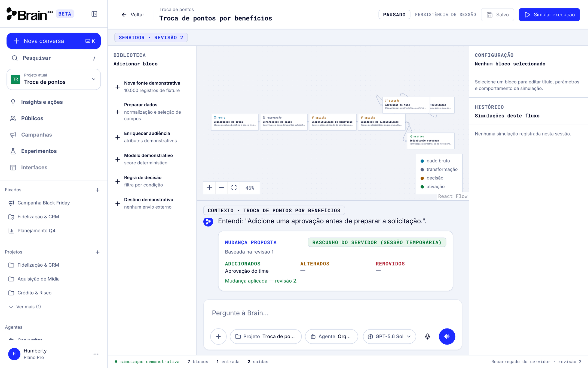Viewport: 588px width, 368px height.
Task: Open Experimentos in the sidebar
Action: (54, 151)
